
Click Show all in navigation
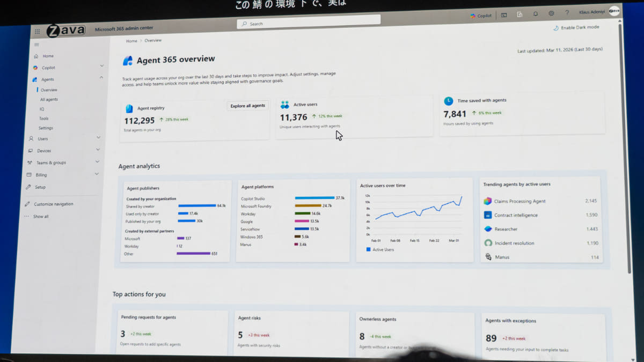tap(41, 217)
